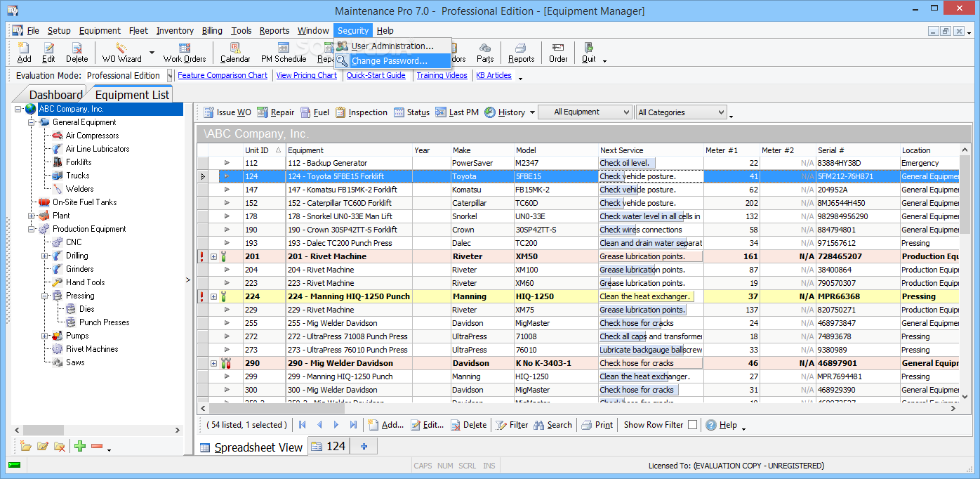The height and width of the screenshot is (479, 980).
Task: Open the All Equipment dropdown
Action: coord(585,112)
